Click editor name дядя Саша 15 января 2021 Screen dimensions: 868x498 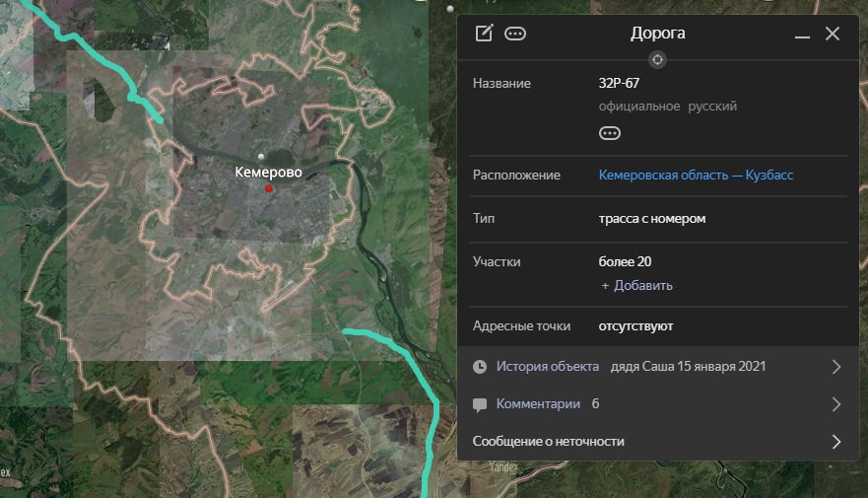tap(688, 366)
